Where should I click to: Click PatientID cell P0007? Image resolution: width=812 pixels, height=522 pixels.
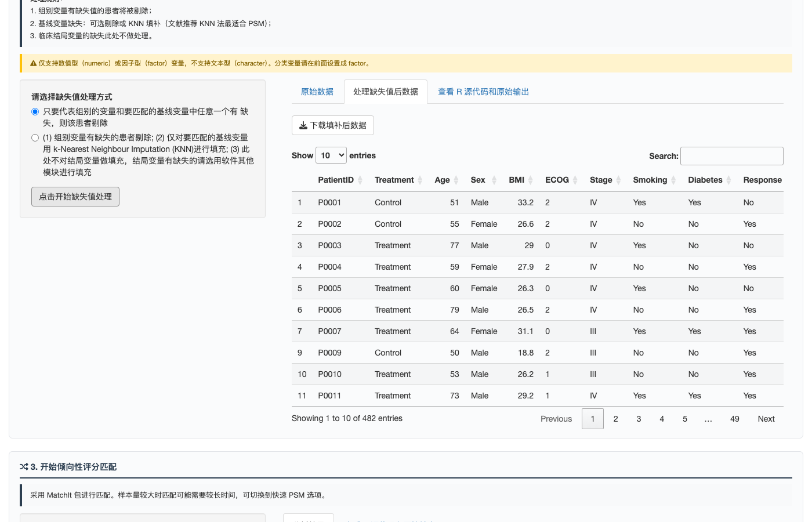pyautogui.click(x=329, y=331)
